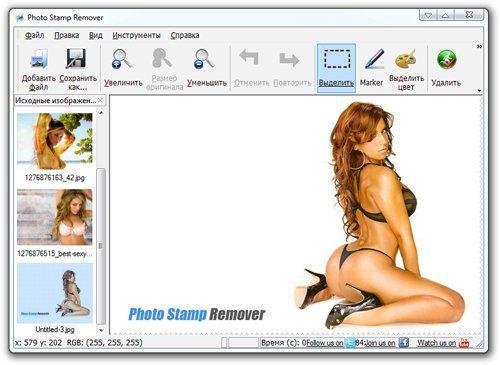Image resolution: width=500 pixels, height=365 pixels.
Task: Click the YouTube icon in status bar
Action: (x=464, y=343)
